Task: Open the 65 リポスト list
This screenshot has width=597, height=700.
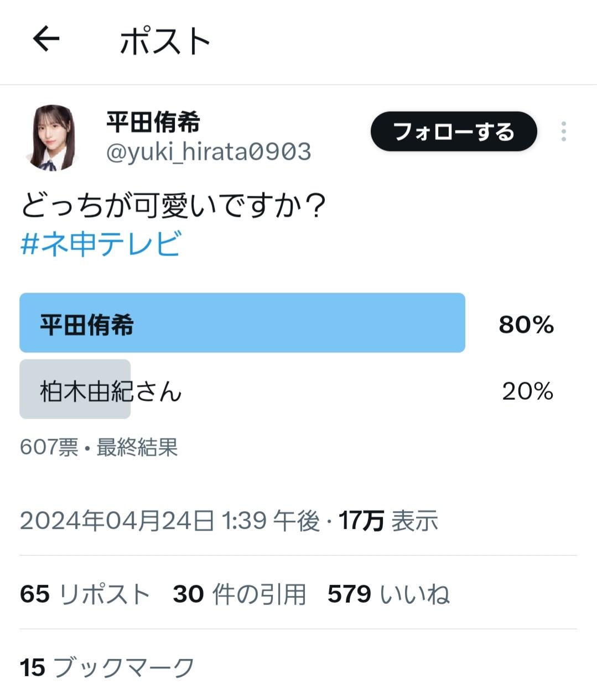Action: pos(85,594)
